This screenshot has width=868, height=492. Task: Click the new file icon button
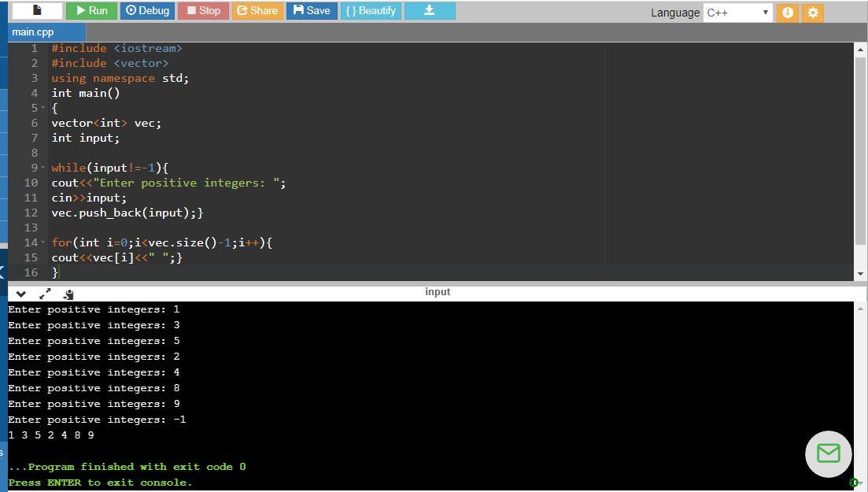pos(37,11)
